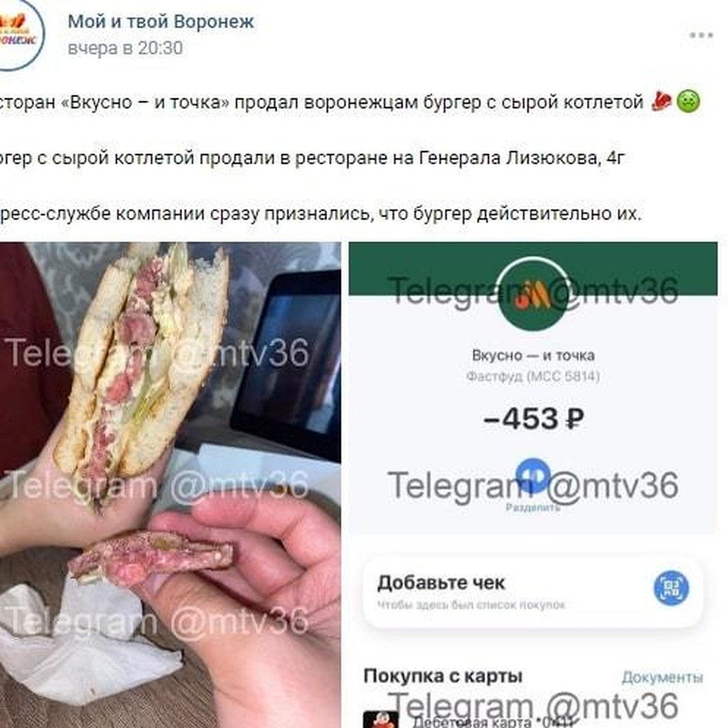Click the line mentioning Генерала Лизюкова, 4г
Viewport: 728px width, 728px height.
pyautogui.click(x=312, y=158)
